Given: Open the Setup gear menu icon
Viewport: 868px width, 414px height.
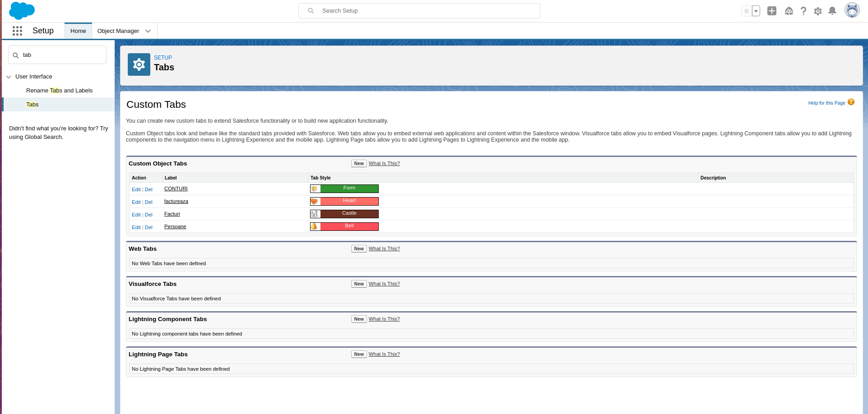Looking at the screenshot, I should tap(818, 11).
